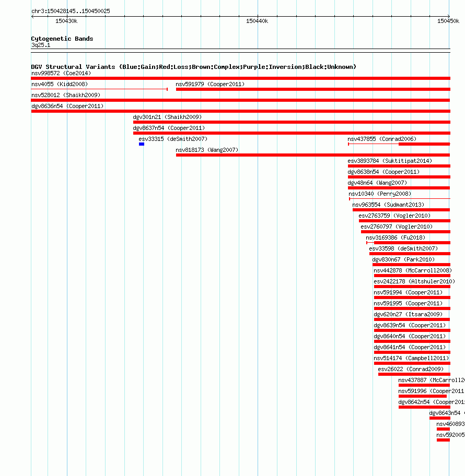The image size is (465, 476).
Task: Click dgv8641n54 (Cooper2011) label
Action: click(410, 347)
